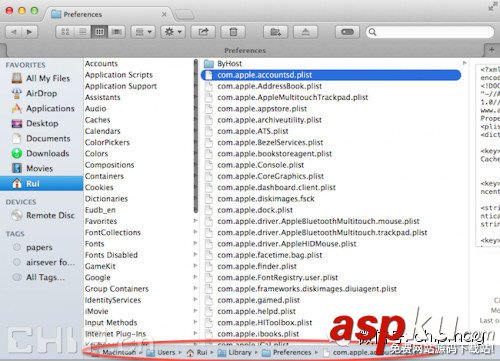500x361 pixels.
Task: Click the New Folder toolbar button
Action: (x=275, y=32)
